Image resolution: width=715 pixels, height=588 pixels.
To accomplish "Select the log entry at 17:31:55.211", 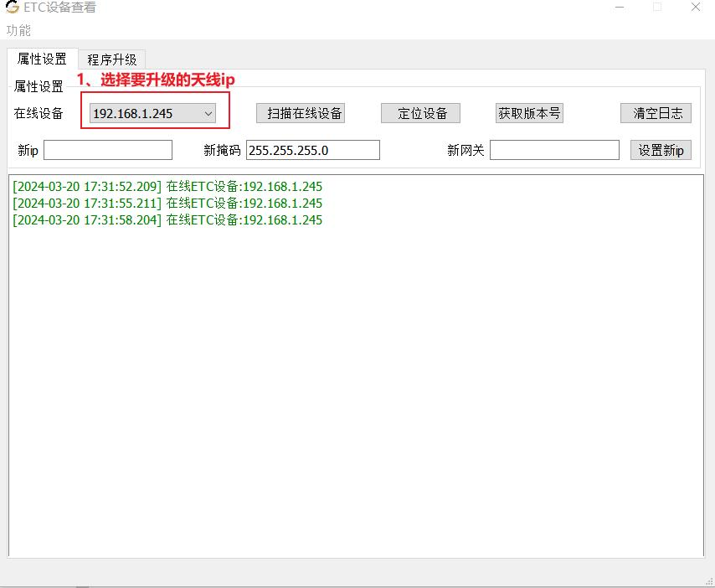I will (167, 203).
